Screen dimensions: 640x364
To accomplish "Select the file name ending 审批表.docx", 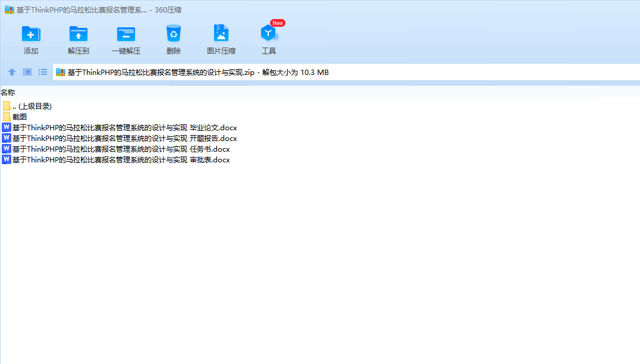I will pyautogui.click(x=121, y=159).
